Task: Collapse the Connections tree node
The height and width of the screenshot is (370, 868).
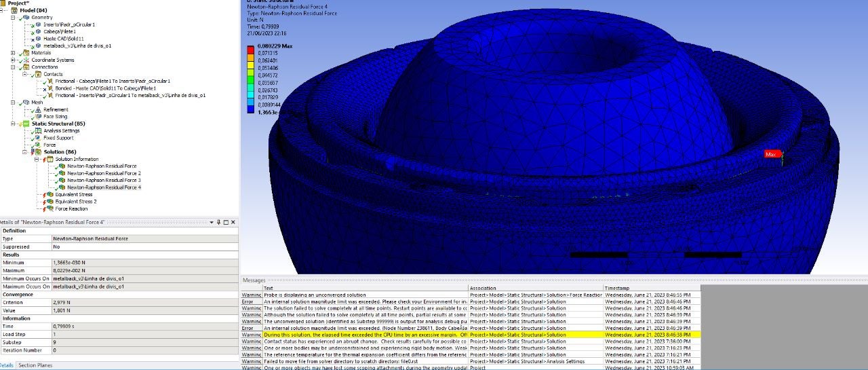Action: [14, 67]
